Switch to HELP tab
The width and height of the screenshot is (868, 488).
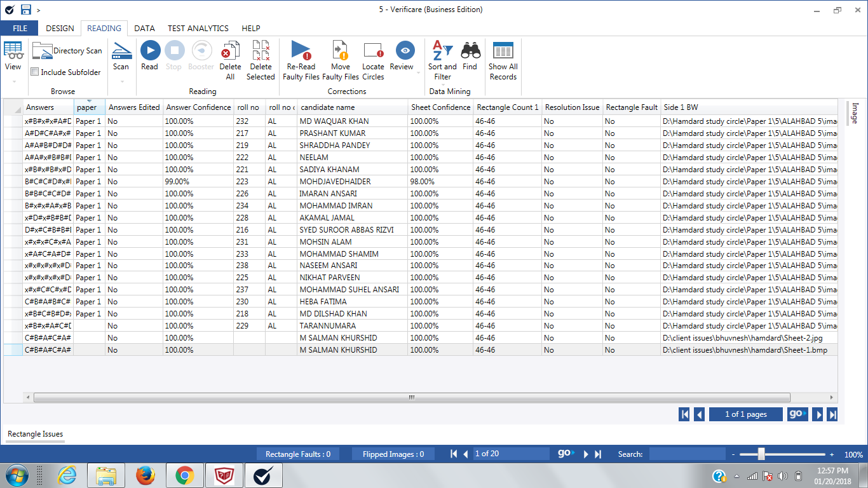tap(251, 28)
